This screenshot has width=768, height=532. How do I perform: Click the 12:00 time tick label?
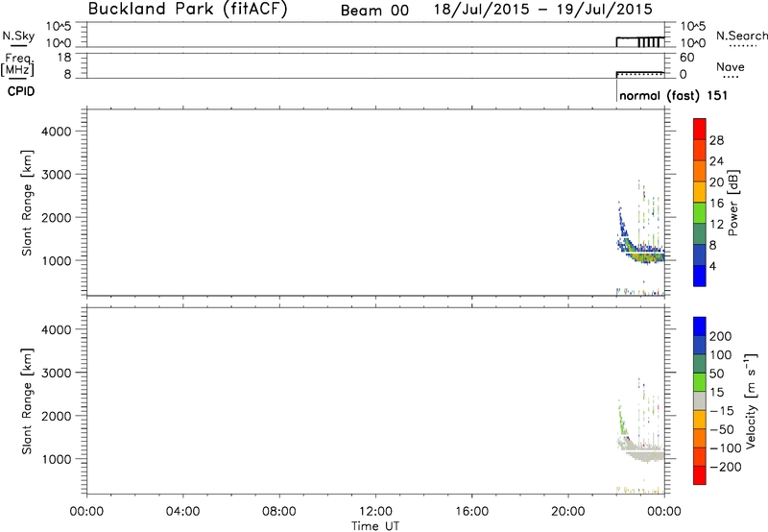coord(375,512)
